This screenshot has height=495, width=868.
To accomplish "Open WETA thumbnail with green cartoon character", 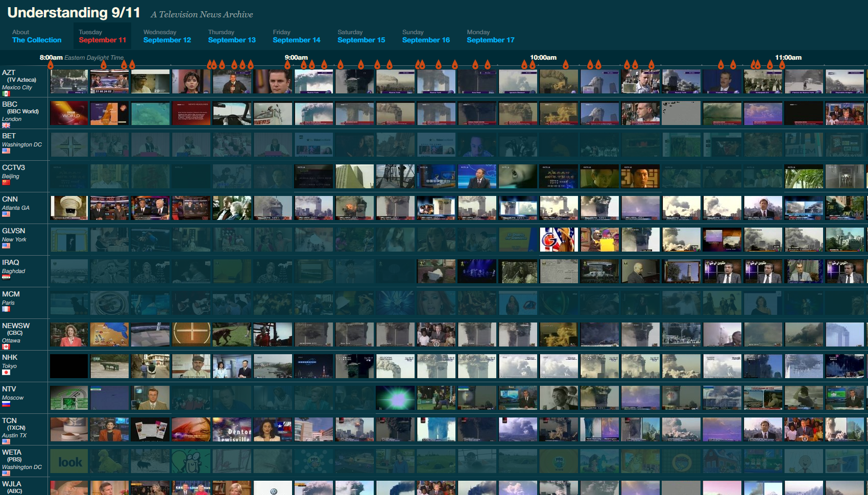I will [x=191, y=461].
